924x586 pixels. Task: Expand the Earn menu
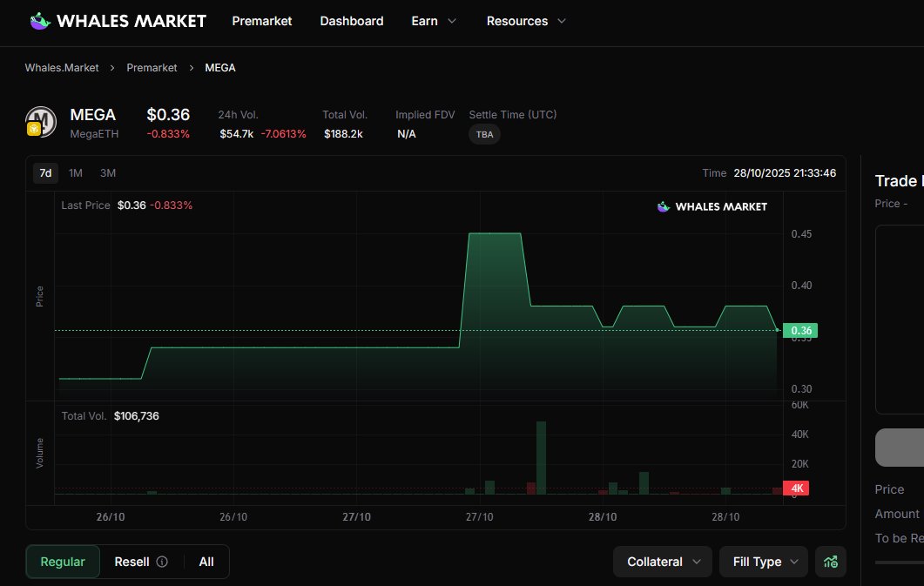433,21
